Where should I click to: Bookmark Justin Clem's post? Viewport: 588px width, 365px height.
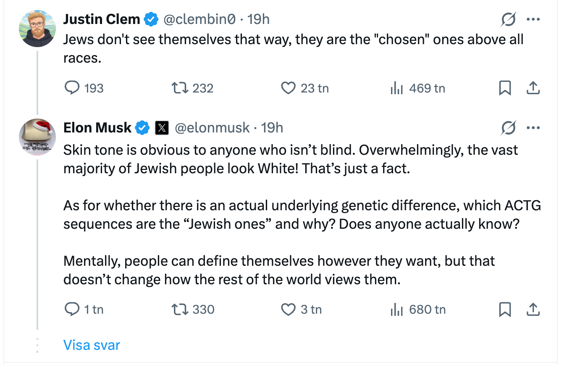click(505, 88)
